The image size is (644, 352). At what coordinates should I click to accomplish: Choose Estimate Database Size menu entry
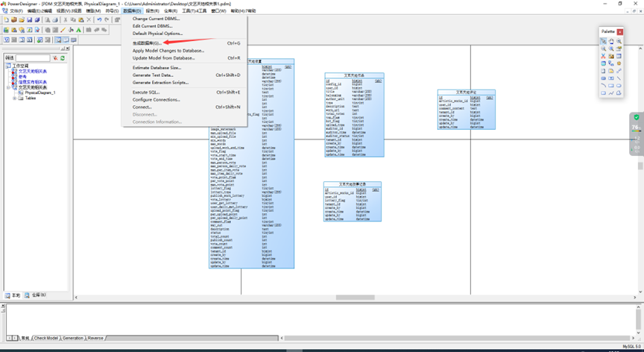[157, 68]
